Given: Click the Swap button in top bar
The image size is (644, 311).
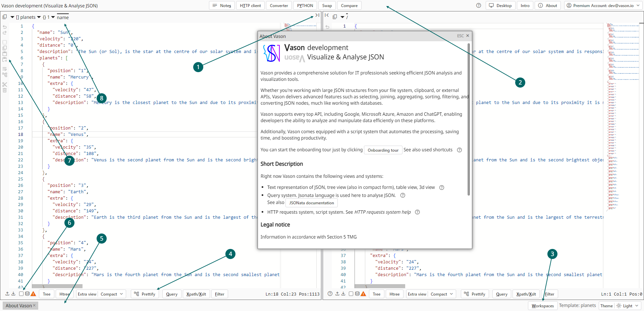Looking at the screenshot, I should tap(327, 5).
